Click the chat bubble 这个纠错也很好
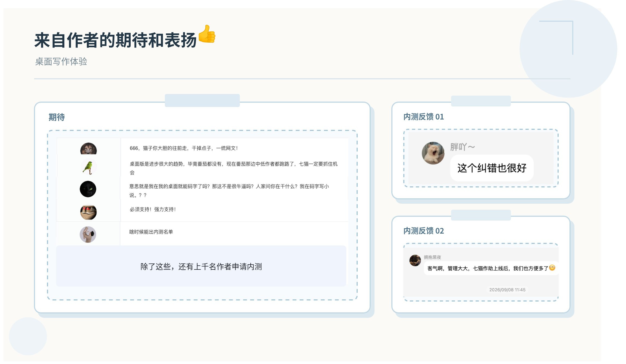This screenshot has width=626, height=364. point(492,168)
